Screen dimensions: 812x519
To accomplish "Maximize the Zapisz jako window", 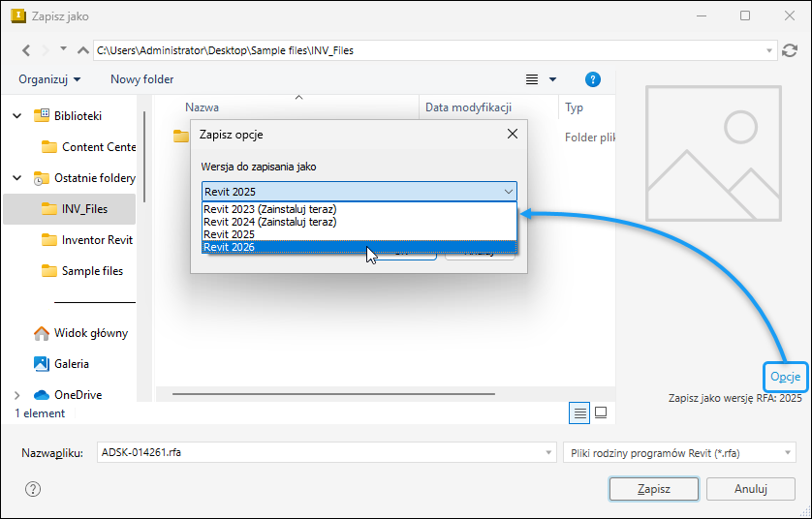I will coord(745,16).
